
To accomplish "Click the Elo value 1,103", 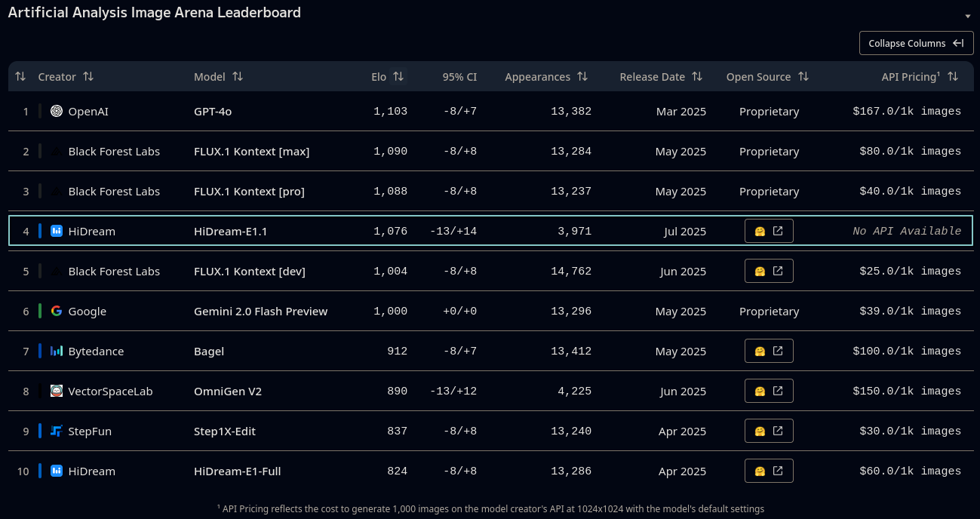I will pyautogui.click(x=390, y=111).
